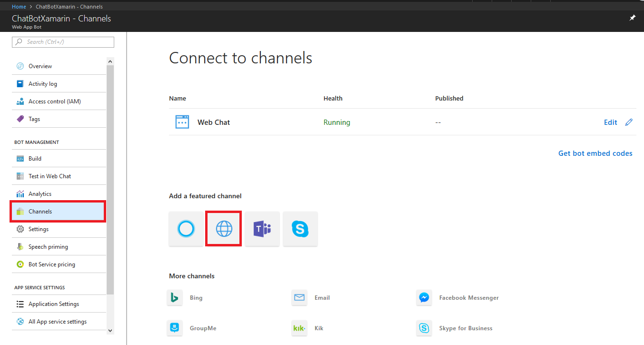Select the Facebook Messenger channel label
This screenshot has width=644, height=345.
click(469, 298)
